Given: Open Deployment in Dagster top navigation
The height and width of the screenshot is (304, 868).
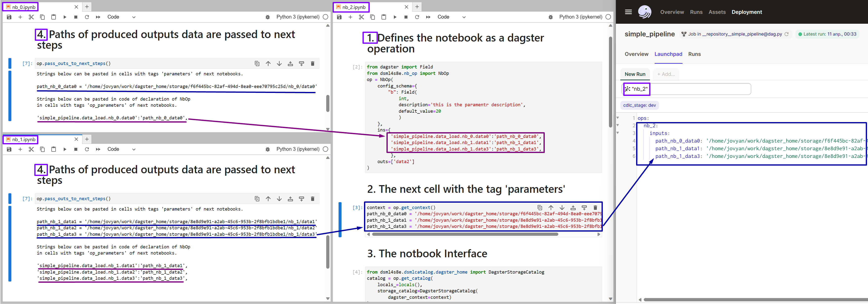Looking at the screenshot, I should [x=747, y=12].
